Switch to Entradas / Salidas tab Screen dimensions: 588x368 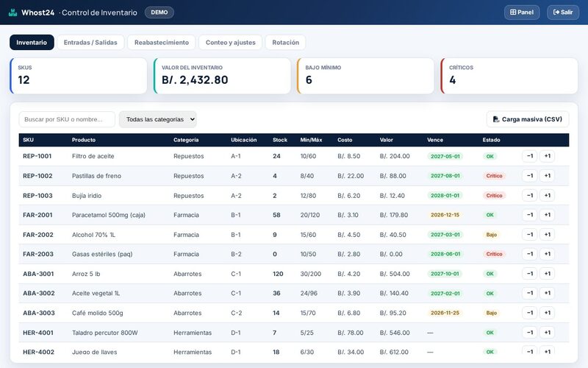tap(90, 43)
